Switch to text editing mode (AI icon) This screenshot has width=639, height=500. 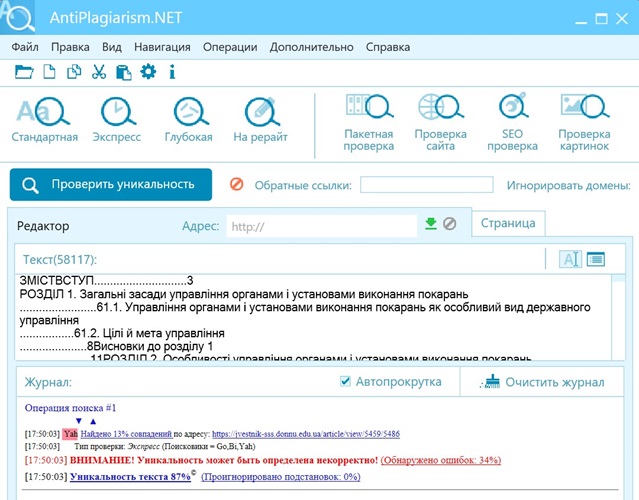570,259
